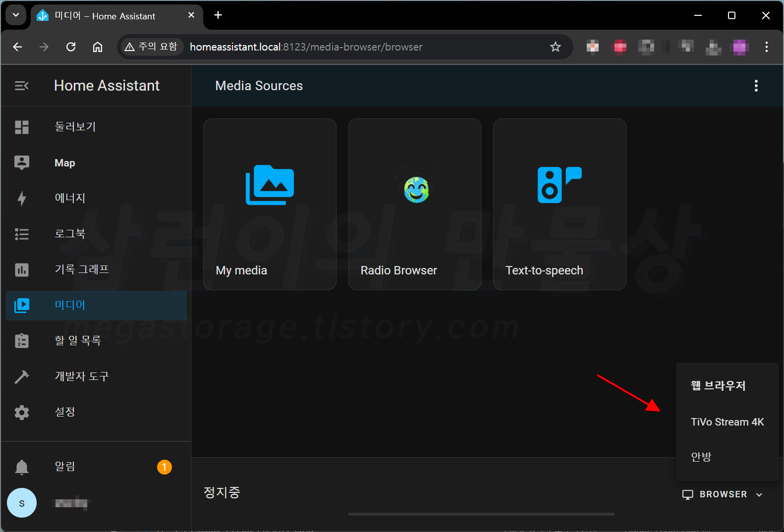Select the 미디어 play icon in sidebar
Screen dimensions: 784x532
coord(22,306)
